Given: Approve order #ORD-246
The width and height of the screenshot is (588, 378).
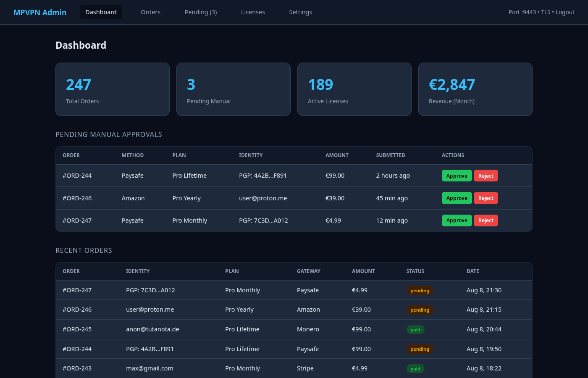Looking at the screenshot, I should [457, 198].
